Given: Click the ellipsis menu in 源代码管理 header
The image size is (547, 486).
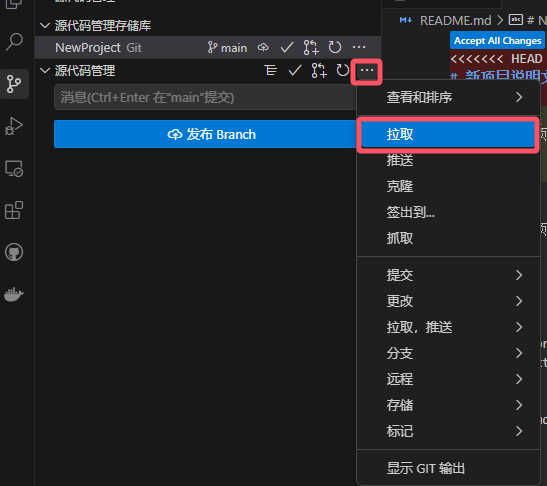Looking at the screenshot, I should tap(367, 70).
